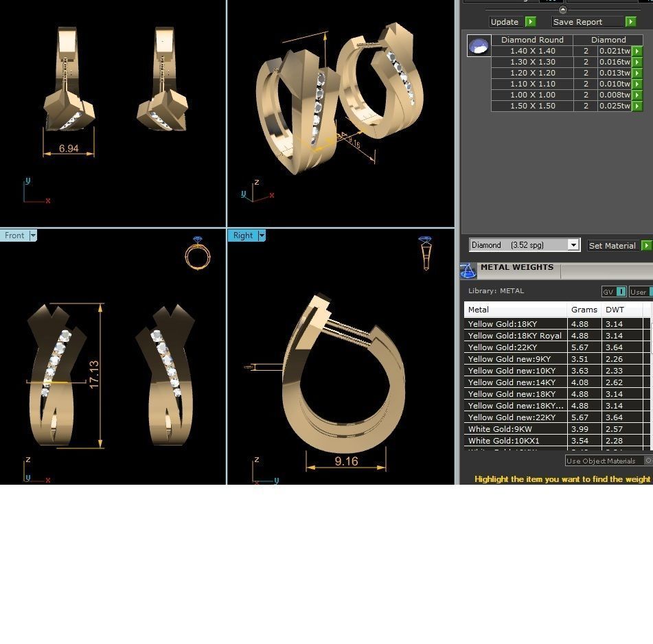The image size is (653, 644).
Task: Click the DWT column header
Action: click(x=622, y=310)
